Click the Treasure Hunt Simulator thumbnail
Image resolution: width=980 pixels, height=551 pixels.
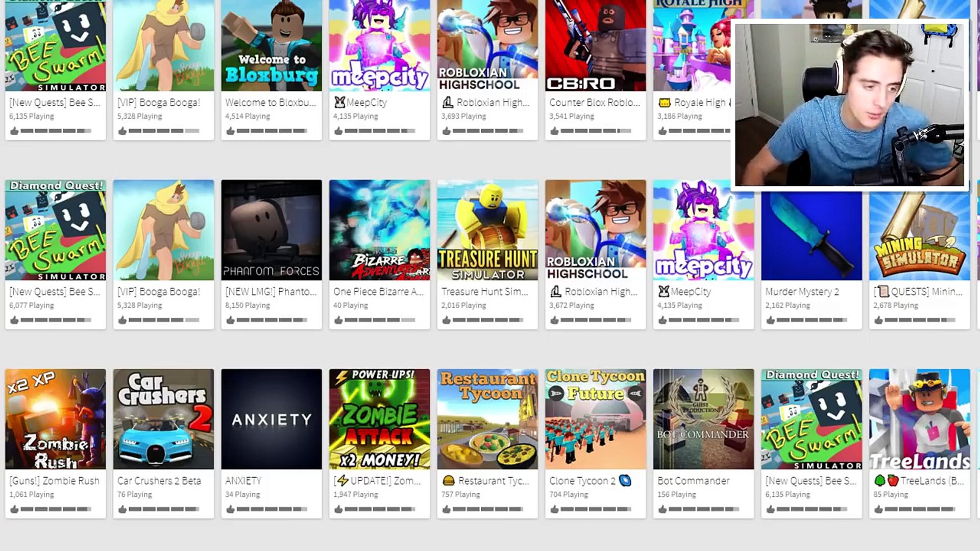[x=487, y=230]
